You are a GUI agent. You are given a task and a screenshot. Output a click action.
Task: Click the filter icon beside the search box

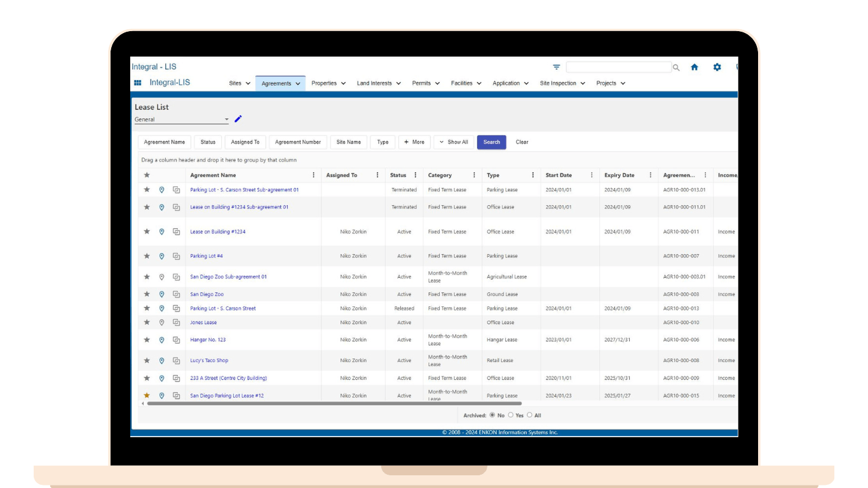(557, 67)
